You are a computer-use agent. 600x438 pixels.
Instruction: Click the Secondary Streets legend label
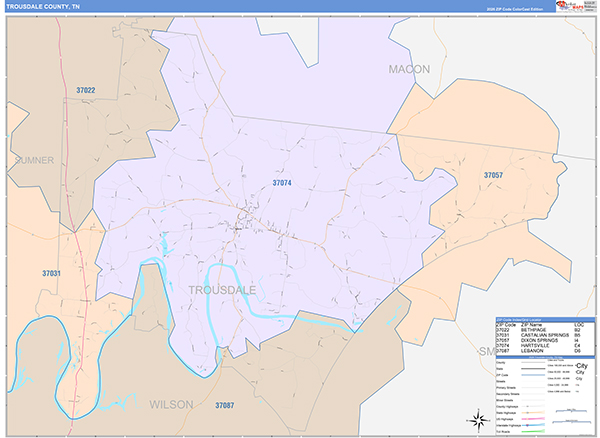click(507, 394)
